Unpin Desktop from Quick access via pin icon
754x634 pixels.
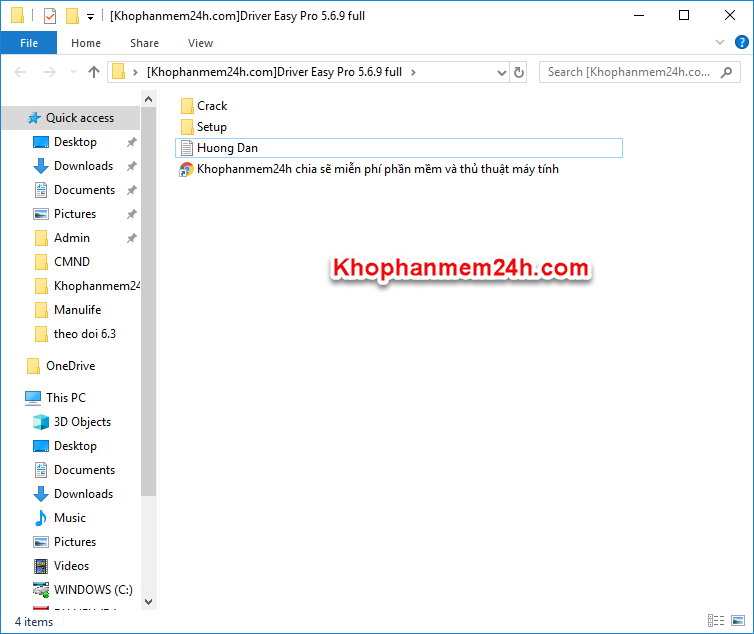click(x=131, y=142)
